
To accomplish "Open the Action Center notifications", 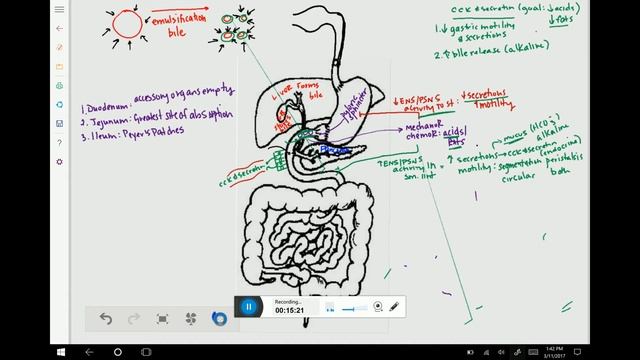I will (577, 352).
